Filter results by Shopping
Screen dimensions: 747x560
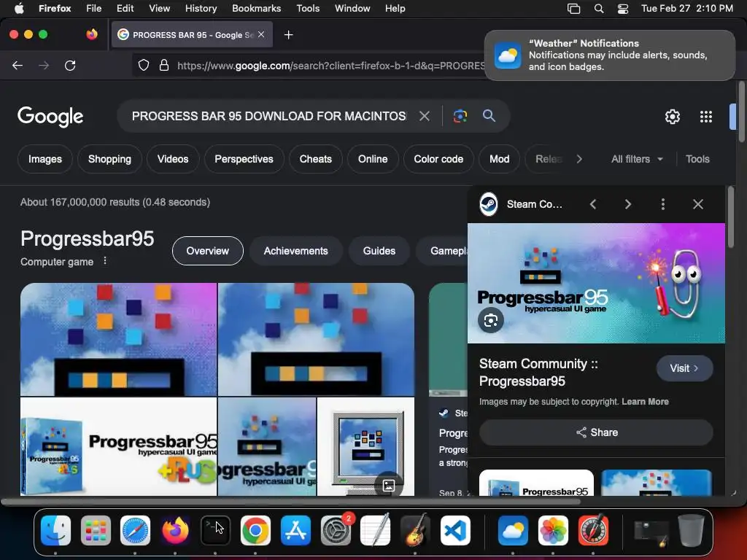109,159
